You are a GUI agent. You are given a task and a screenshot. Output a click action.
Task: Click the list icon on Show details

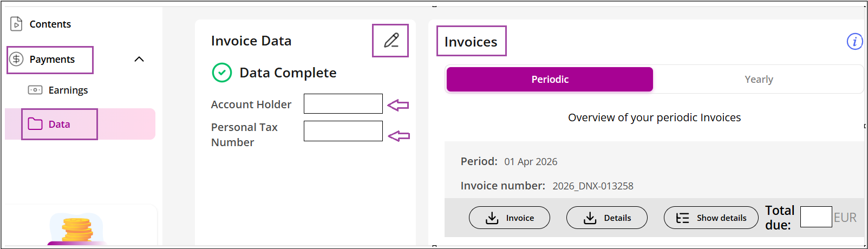click(683, 218)
